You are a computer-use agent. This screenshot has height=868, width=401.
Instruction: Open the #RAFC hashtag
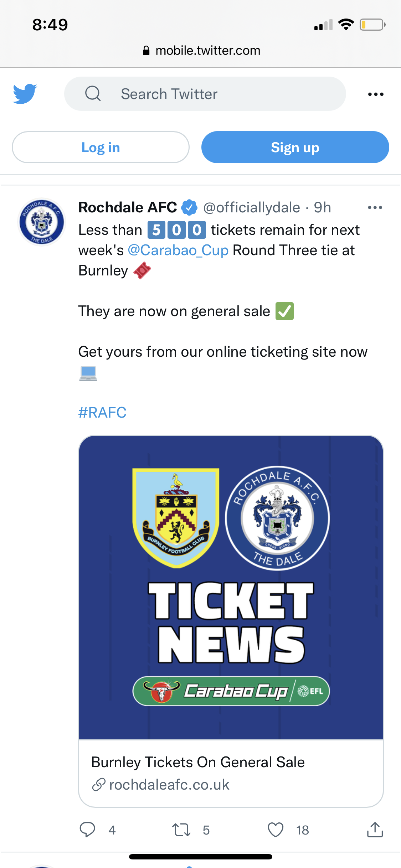coord(102,412)
